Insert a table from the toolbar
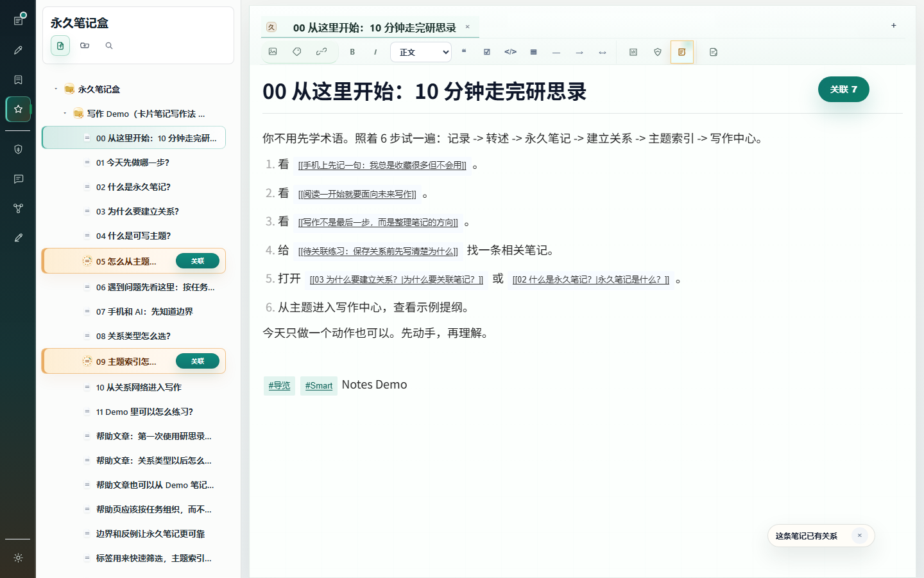924x578 pixels. [533, 52]
